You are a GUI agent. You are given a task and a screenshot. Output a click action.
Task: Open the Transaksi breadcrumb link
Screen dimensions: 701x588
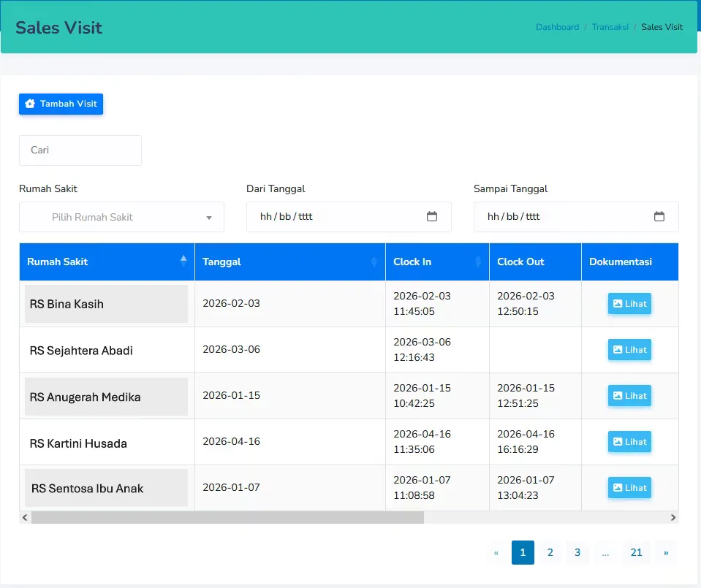coord(610,27)
